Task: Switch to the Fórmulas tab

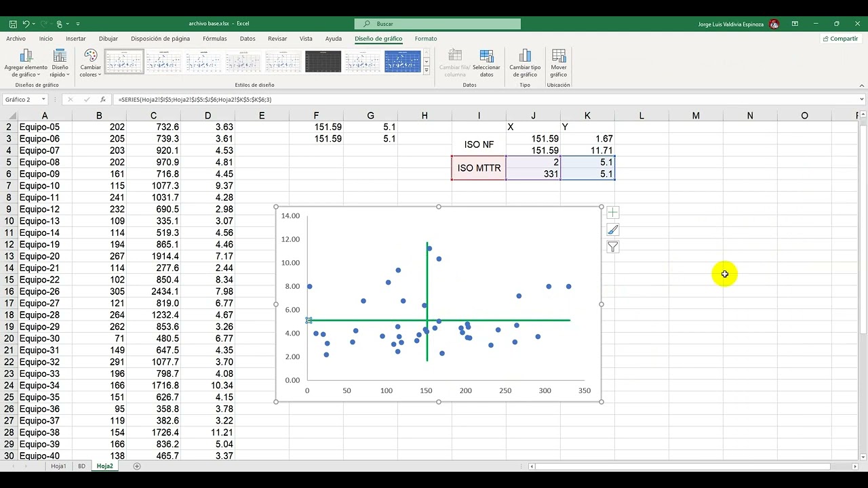Action: tap(215, 39)
